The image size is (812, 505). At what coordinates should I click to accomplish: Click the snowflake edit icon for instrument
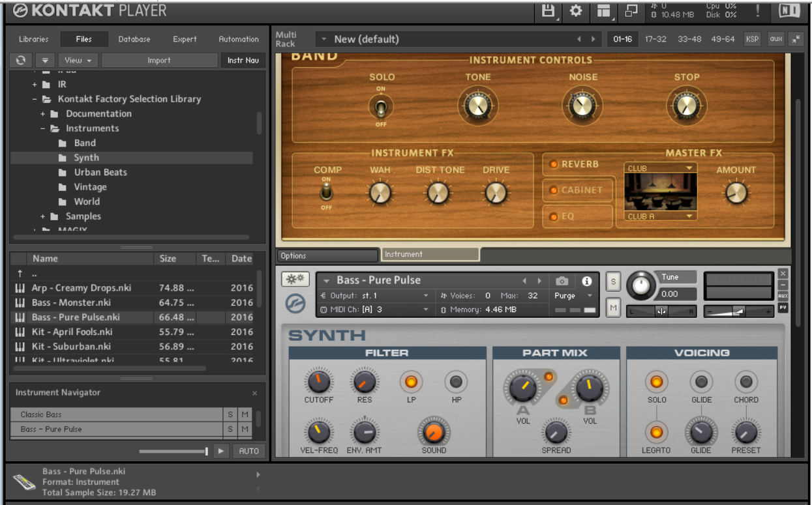click(295, 279)
